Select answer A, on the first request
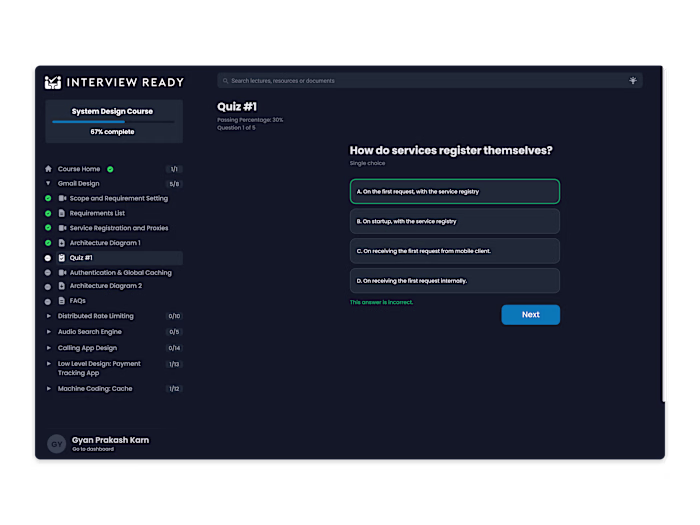Viewport: 700px width, 525px height. coord(454,192)
